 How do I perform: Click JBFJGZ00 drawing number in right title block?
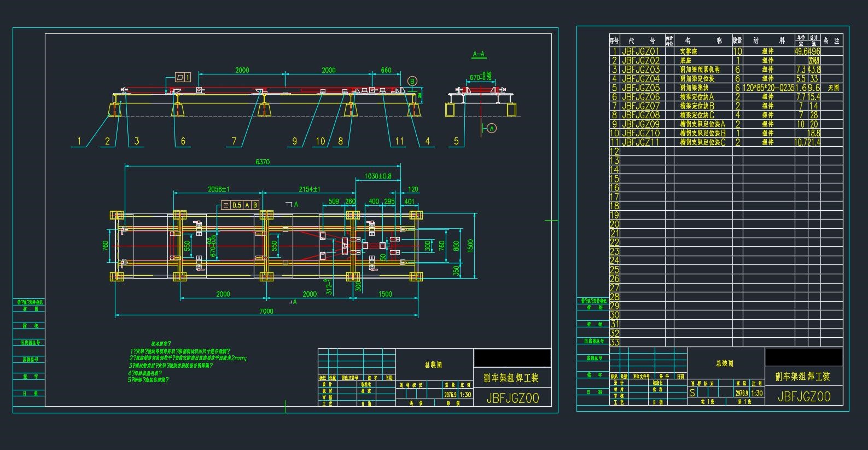click(803, 397)
